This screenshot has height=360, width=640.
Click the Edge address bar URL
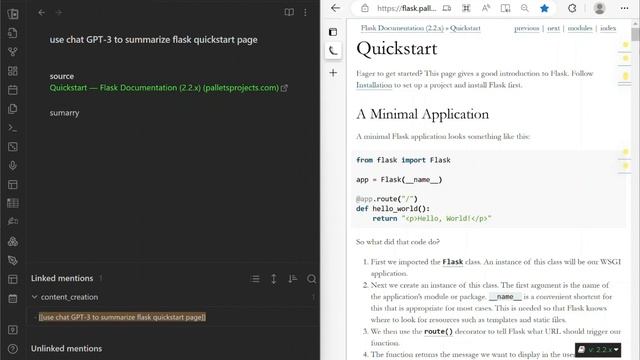pos(406,8)
